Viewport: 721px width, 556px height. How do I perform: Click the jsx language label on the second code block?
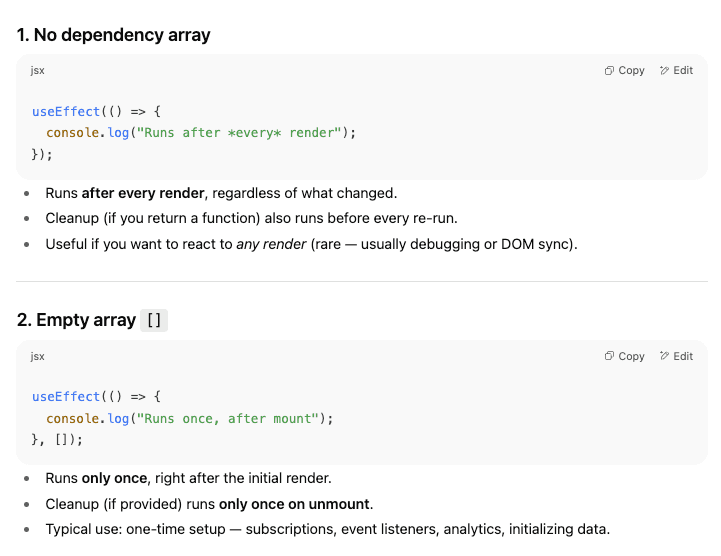[37, 356]
